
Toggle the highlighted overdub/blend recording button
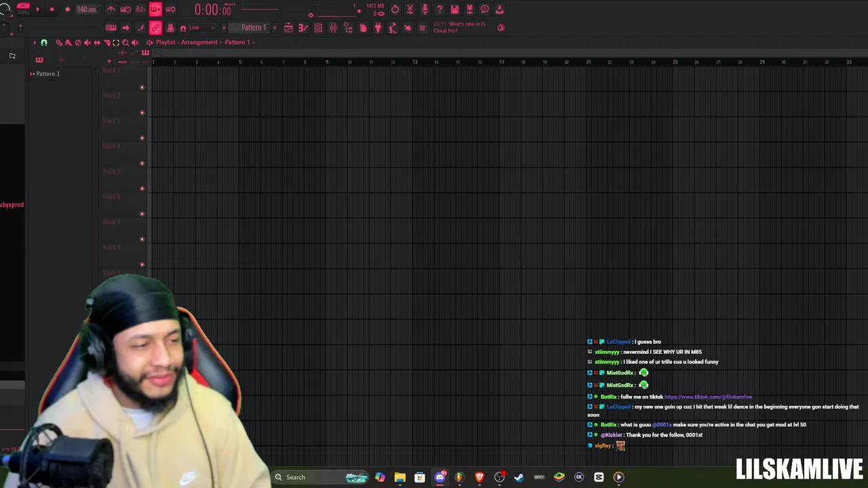click(155, 9)
